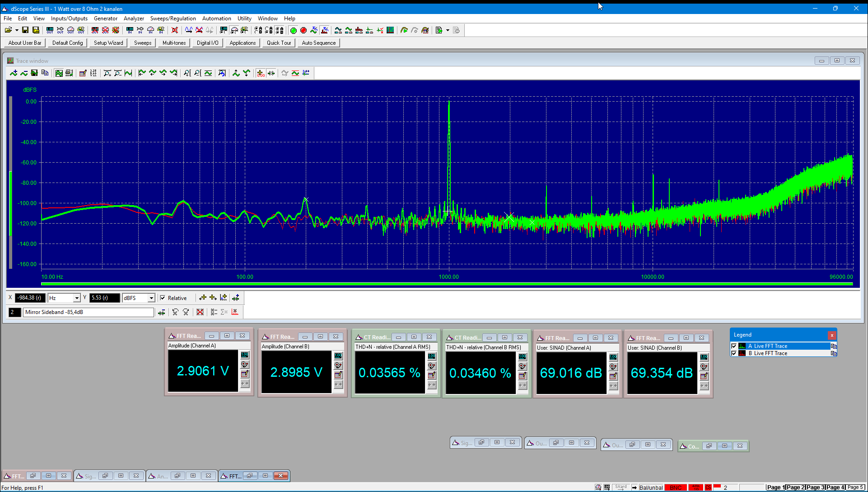Image resolution: width=868 pixels, height=492 pixels.
Task: Open the Sweeps/Regulation menu
Action: pos(173,19)
